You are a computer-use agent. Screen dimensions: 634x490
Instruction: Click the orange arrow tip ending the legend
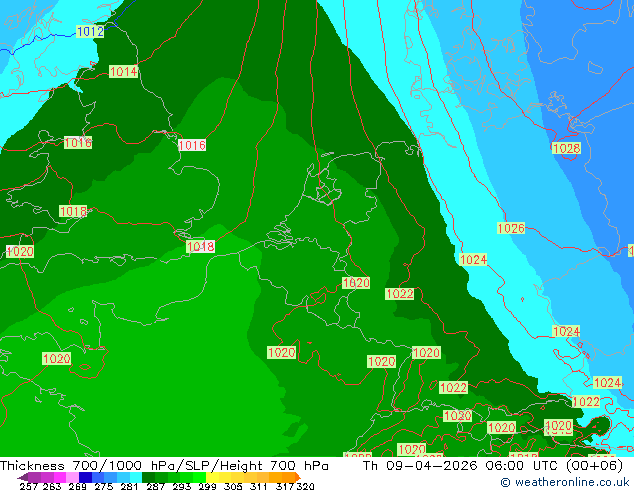click(x=298, y=477)
